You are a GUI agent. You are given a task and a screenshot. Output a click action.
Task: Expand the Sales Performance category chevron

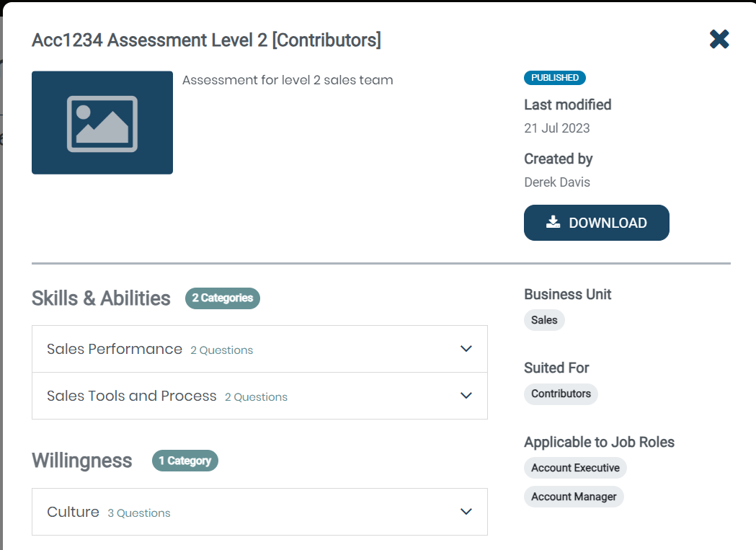point(466,349)
